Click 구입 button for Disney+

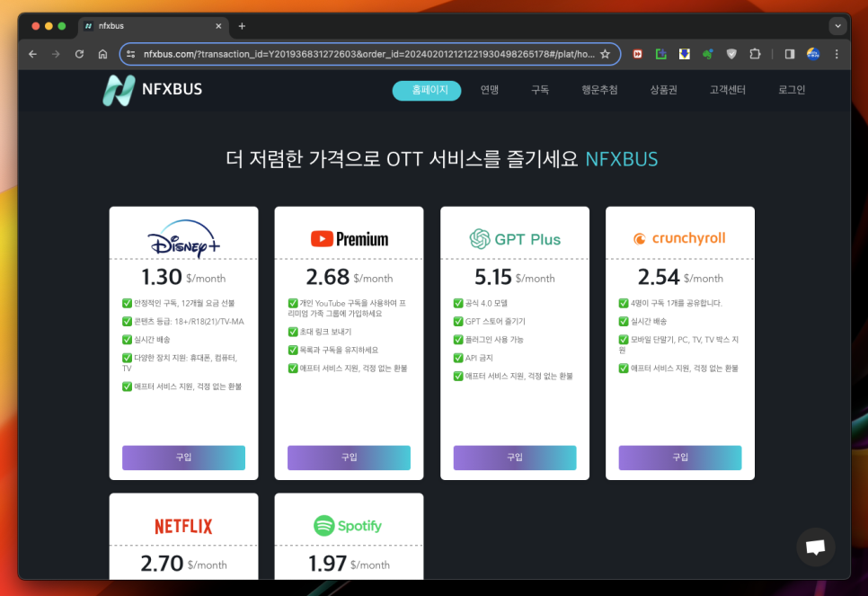184,458
